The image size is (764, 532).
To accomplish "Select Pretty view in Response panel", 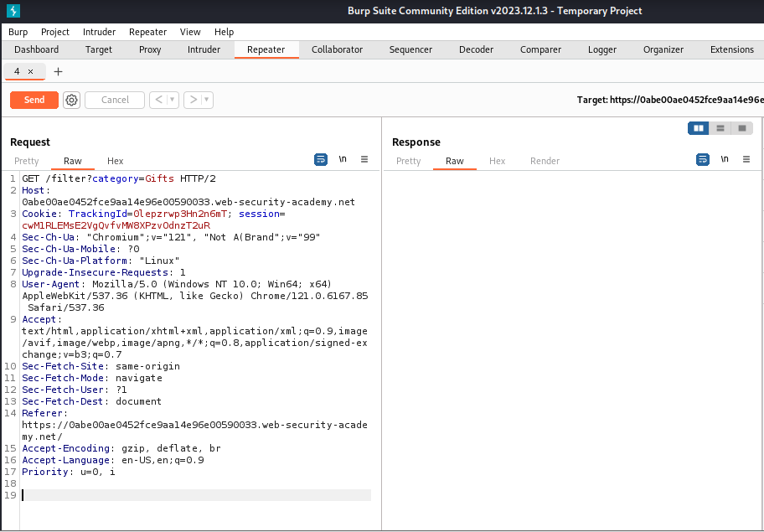I will 408,161.
